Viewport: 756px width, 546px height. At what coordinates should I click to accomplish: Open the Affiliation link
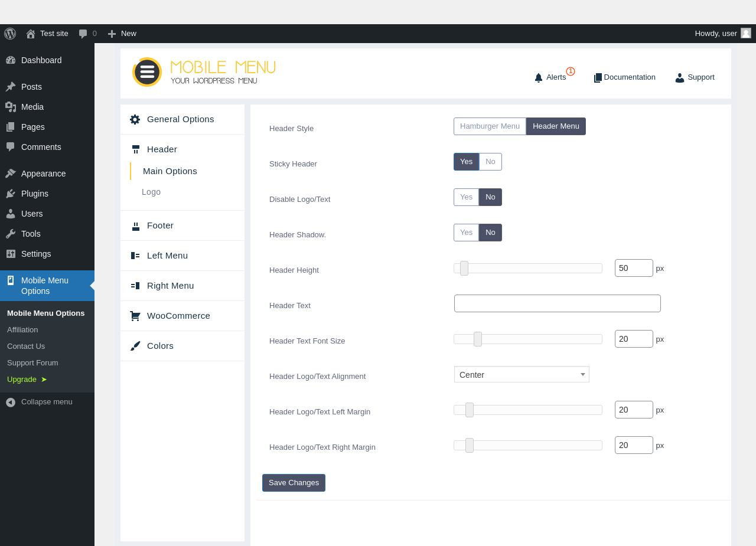[22, 330]
